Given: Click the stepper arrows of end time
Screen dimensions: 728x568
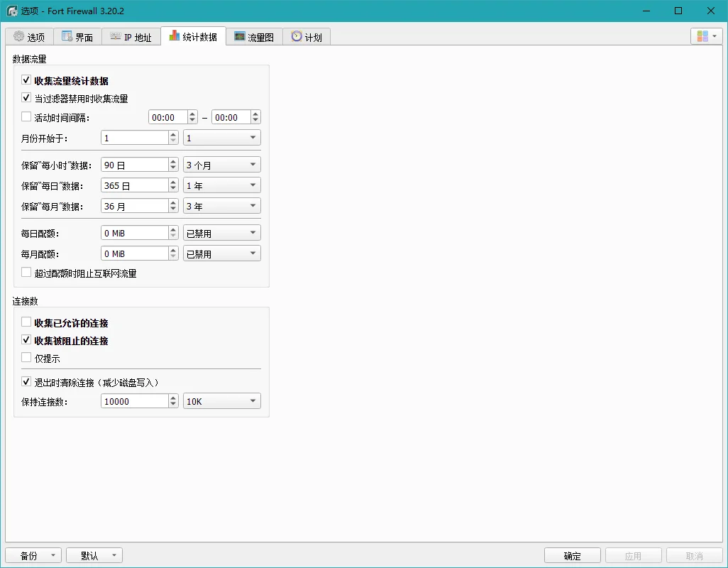Looking at the screenshot, I should [255, 117].
